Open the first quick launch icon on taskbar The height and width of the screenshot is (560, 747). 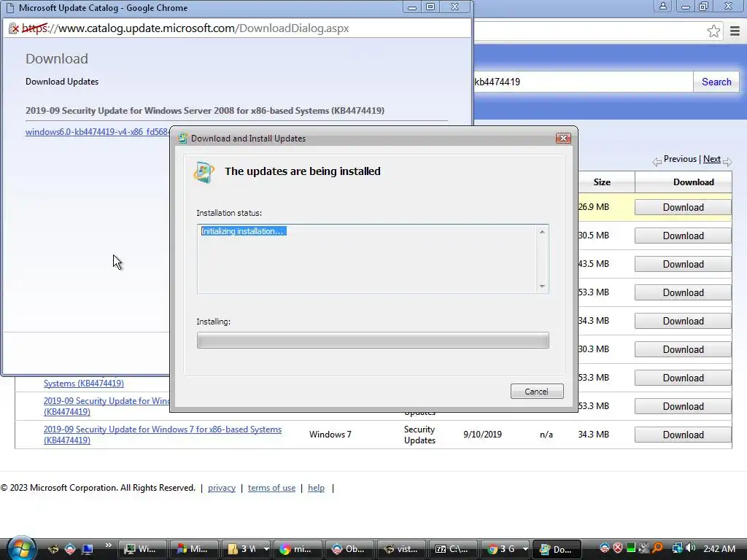pyautogui.click(x=53, y=549)
